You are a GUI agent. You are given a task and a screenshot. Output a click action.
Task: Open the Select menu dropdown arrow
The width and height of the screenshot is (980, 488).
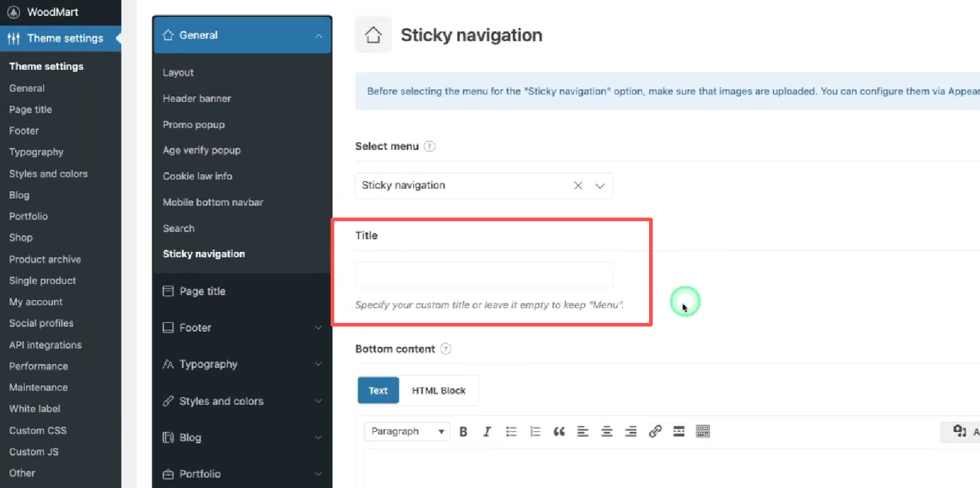coord(600,186)
